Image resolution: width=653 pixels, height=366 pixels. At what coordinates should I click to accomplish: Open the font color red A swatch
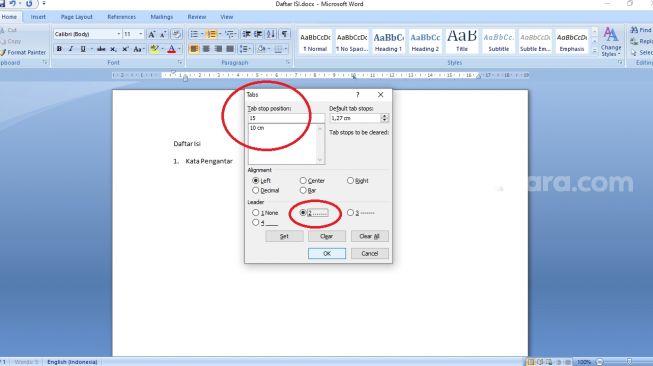click(172, 49)
